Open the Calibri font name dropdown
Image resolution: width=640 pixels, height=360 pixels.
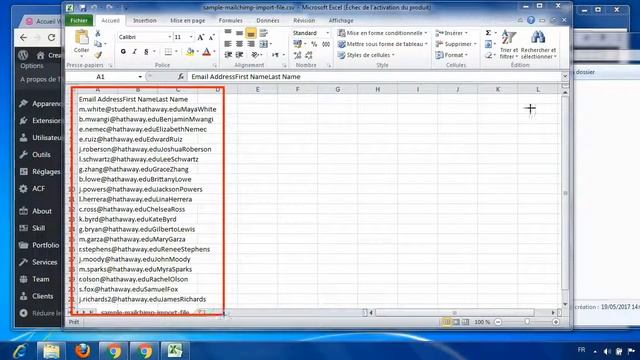169,37
